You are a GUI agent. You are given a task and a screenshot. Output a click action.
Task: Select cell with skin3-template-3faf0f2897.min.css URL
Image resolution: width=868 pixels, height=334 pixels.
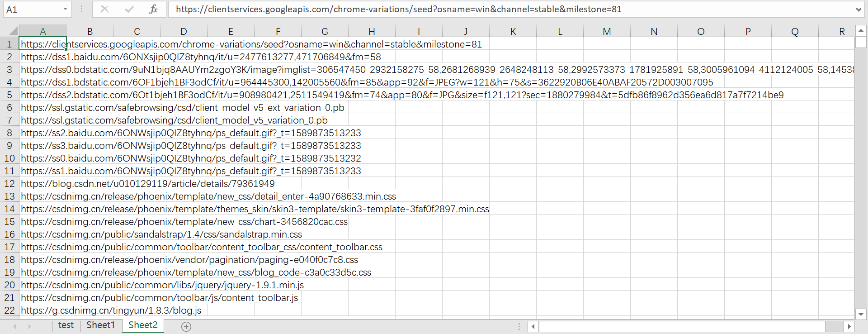point(42,209)
